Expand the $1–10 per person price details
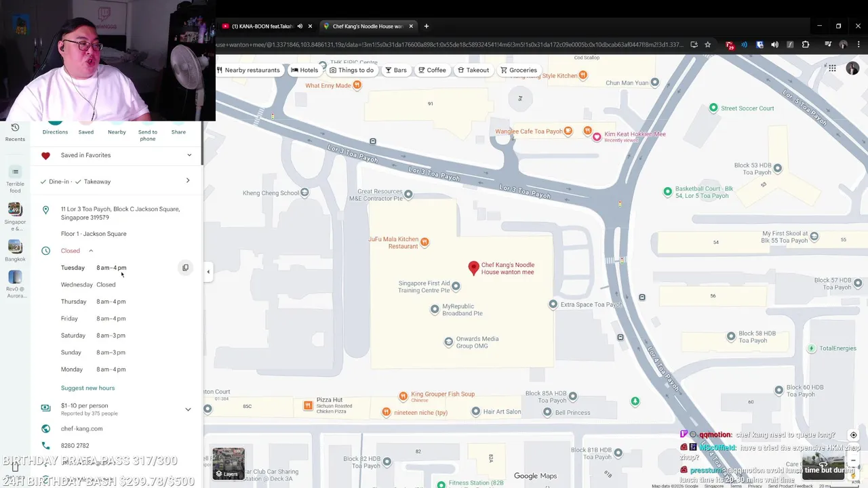This screenshot has height=488, width=868. (x=188, y=409)
